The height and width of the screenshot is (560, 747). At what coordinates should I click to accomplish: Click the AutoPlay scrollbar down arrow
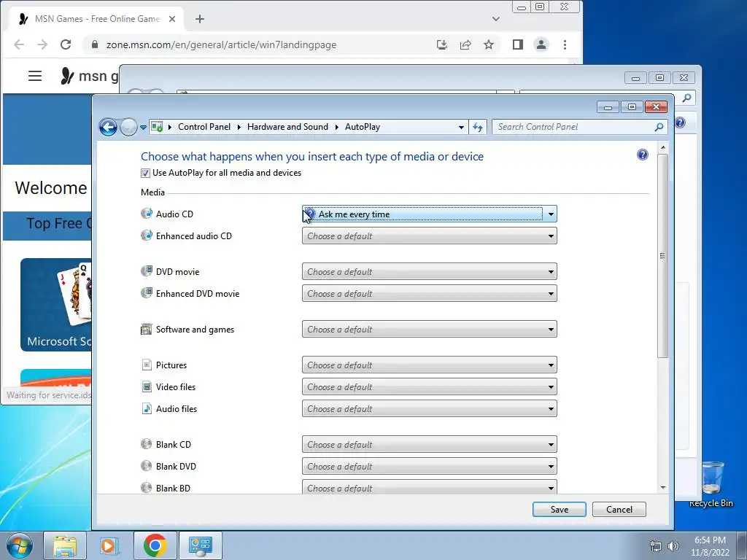point(662,488)
